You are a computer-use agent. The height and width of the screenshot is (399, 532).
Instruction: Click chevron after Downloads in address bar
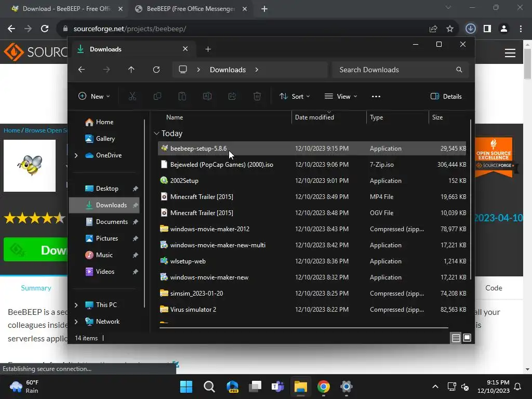point(257,70)
